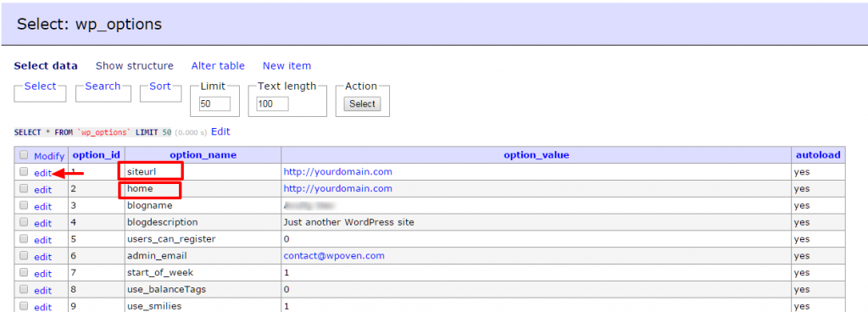Check the box for the home row

click(23, 188)
